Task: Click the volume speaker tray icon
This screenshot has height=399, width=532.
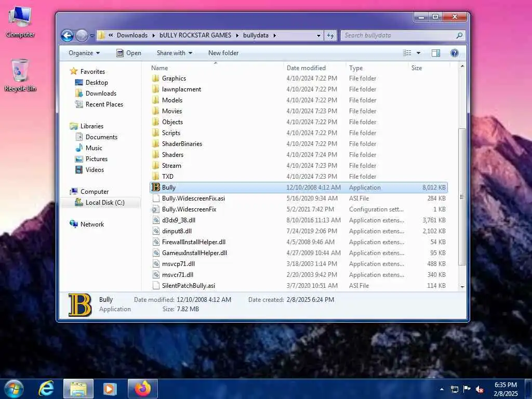Action: click(480, 390)
